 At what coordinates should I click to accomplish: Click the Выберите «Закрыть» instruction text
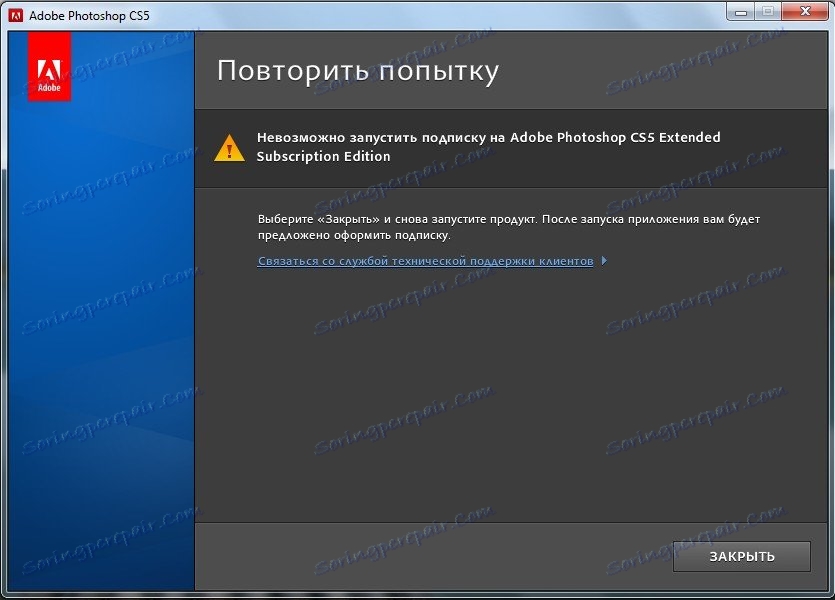coord(509,227)
